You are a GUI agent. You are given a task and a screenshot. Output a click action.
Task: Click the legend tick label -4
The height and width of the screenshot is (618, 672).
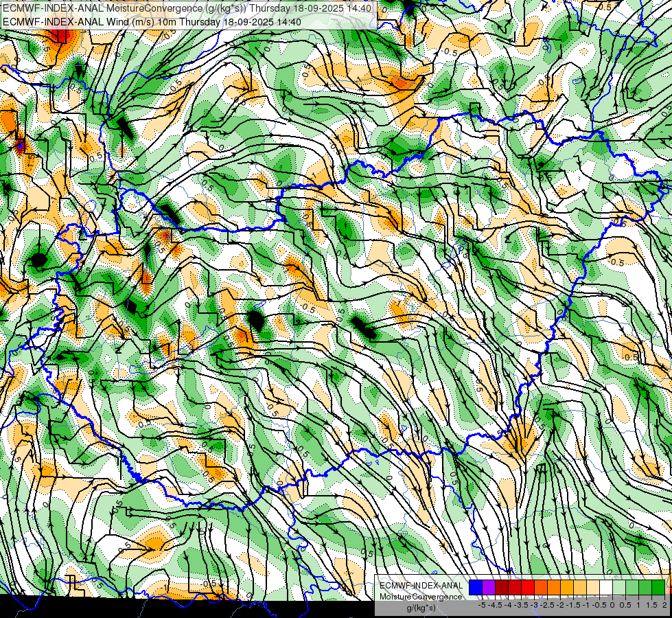click(508, 605)
